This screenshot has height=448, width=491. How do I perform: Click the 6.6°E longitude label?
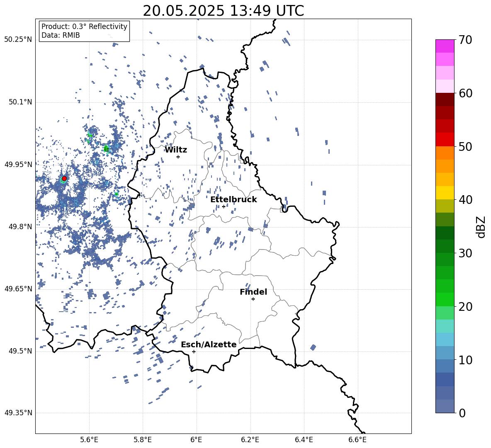pyautogui.click(x=357, y=440)
